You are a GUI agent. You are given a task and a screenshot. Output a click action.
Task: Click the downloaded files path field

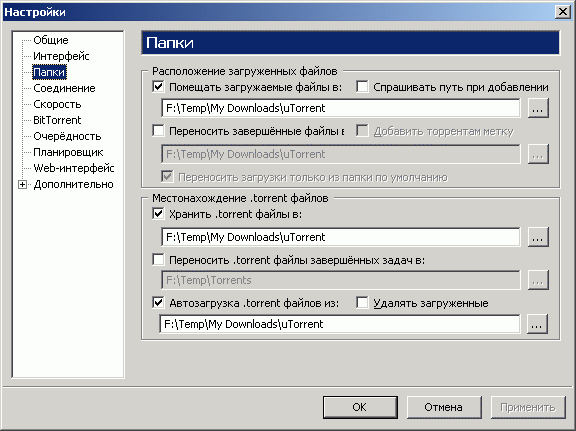coord(341,108)
